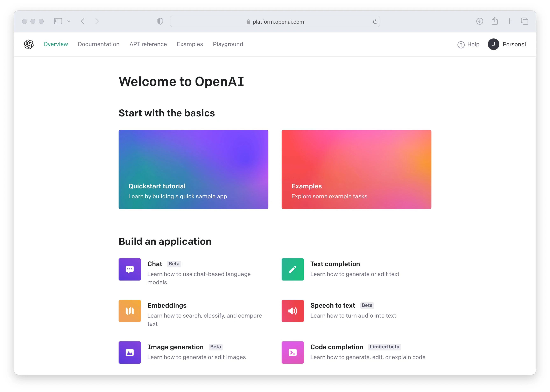
Task: Click the 'Build an application' heading
Action: 165,241
